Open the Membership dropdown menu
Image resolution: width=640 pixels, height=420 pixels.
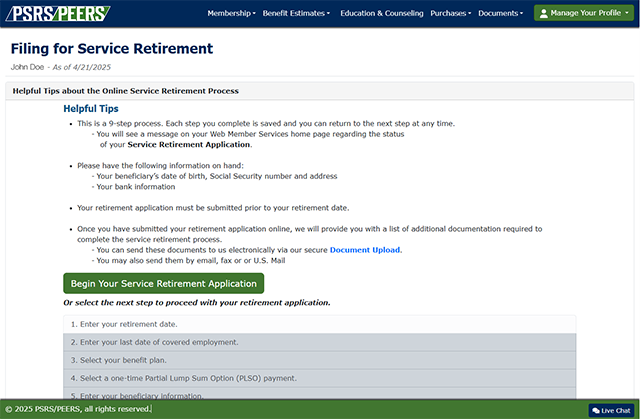click(231, 13)
